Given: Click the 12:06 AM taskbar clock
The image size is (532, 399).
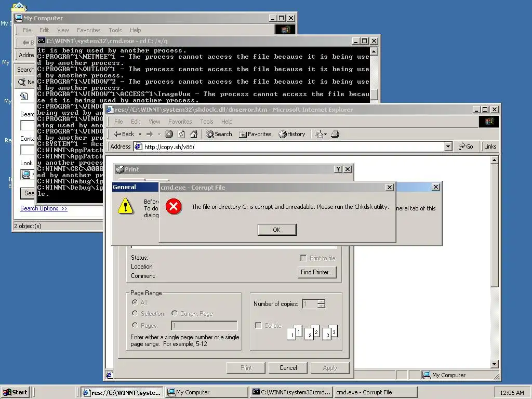Looking at the screenshot, I should pos(512,393).
